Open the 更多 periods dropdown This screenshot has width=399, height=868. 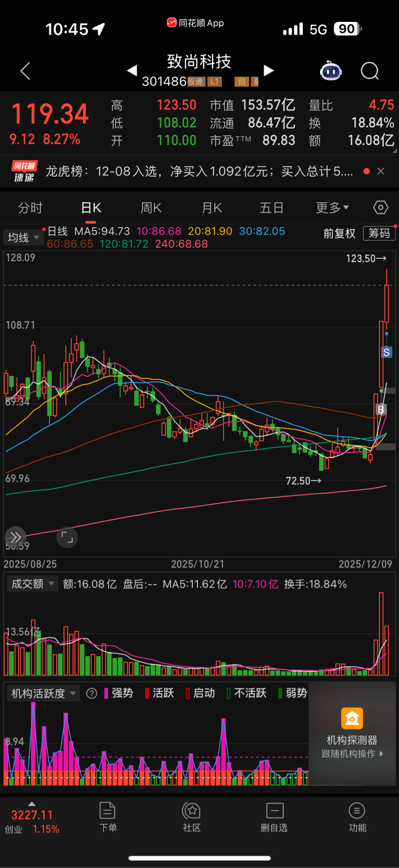pos(332,208)
